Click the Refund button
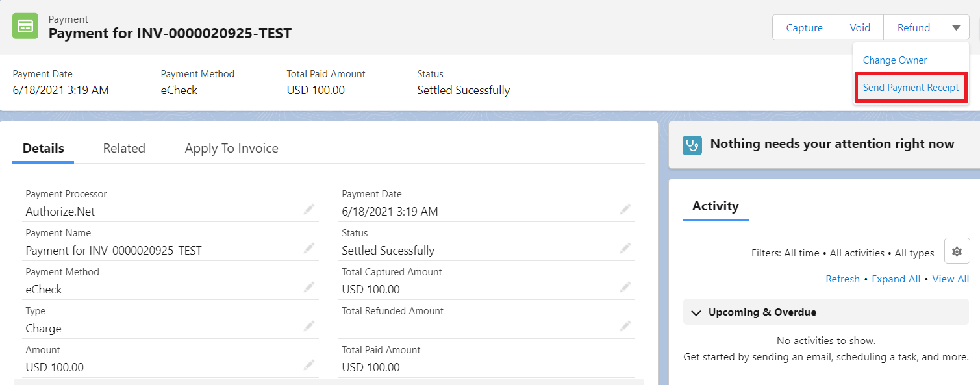 click(x=914, y=28)
